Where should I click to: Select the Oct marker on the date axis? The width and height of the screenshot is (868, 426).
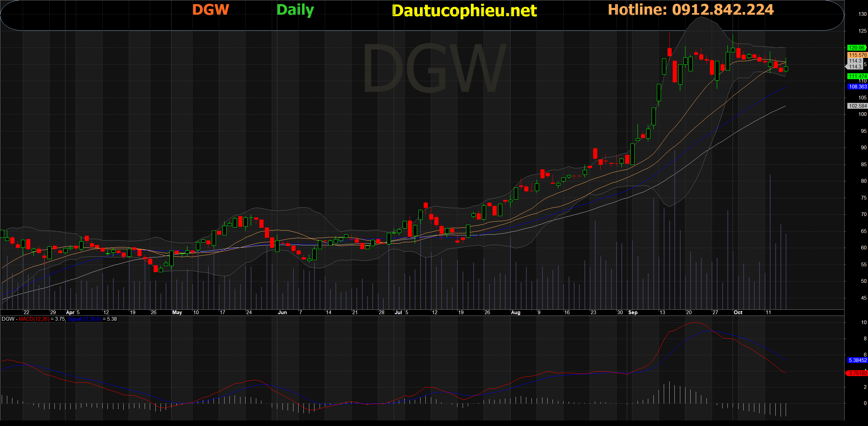coord(738,312)
